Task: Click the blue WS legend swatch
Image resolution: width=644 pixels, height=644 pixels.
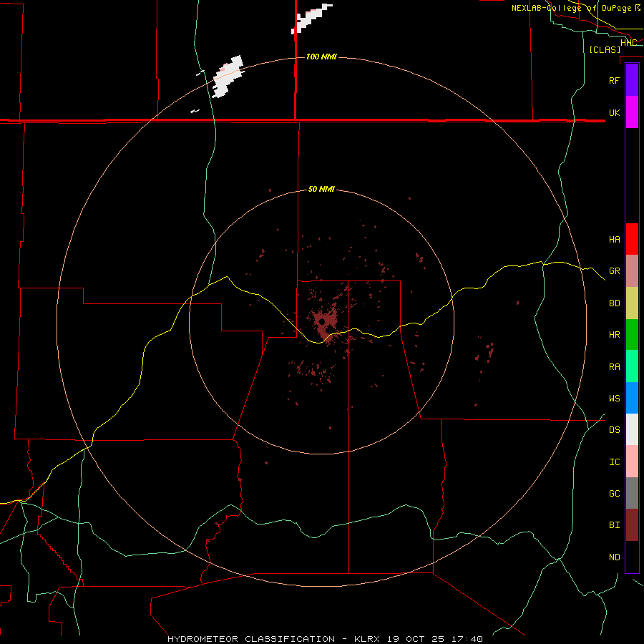Action: tap(632, 398)
